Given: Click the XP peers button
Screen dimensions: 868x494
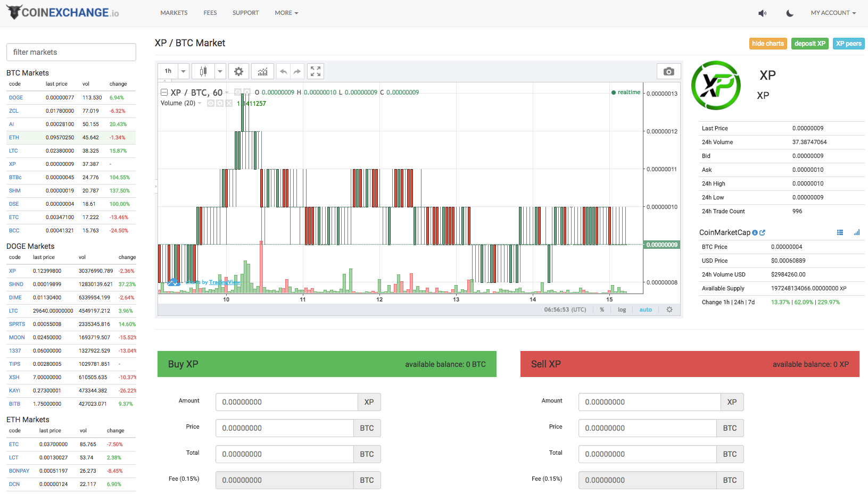Looking at the screenshot, I should [848, 44].
